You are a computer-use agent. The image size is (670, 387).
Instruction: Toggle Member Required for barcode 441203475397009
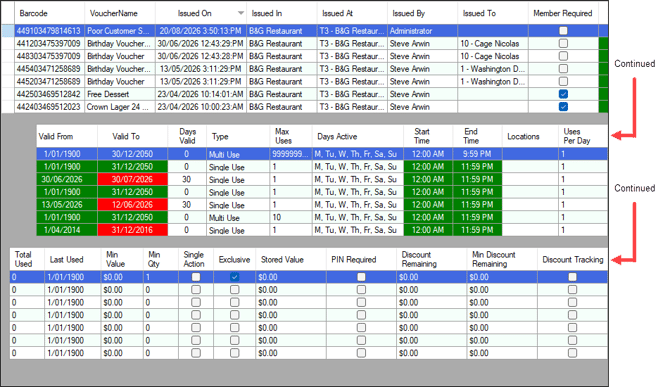pyautogui.click(x=563, y=44)
